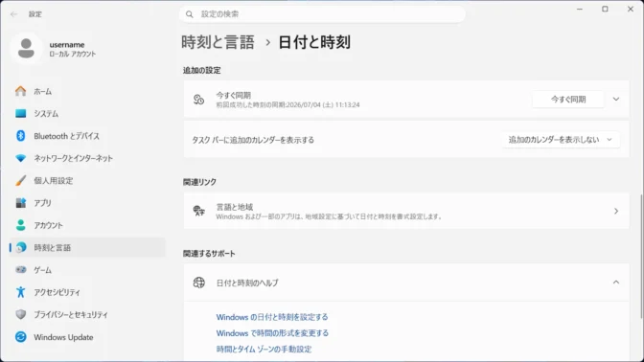Select ゲーム in sidebar
Image resolution: width=644 pixels, height=362 pixels.
[x=87, y=270]
